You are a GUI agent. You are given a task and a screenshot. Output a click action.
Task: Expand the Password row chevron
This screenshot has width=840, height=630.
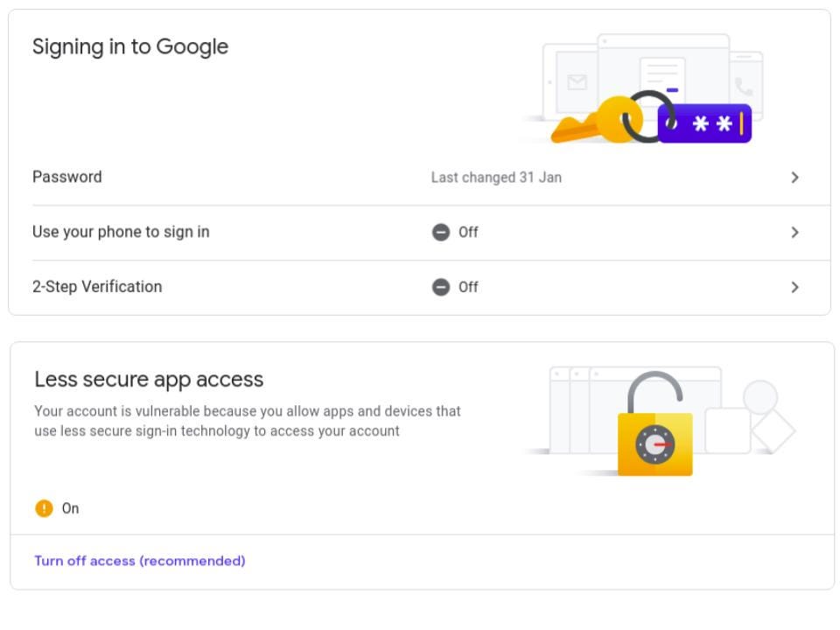click(x=795, y=178)
